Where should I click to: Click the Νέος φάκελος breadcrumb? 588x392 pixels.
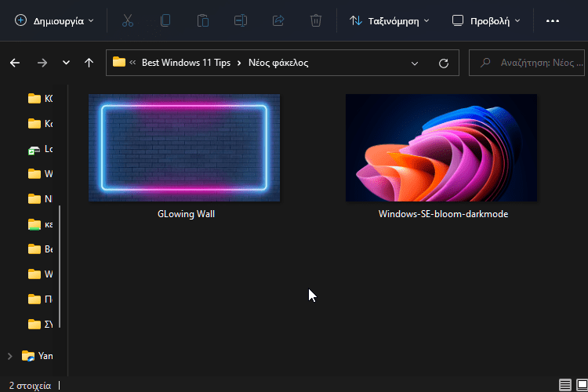pos(278,63)
